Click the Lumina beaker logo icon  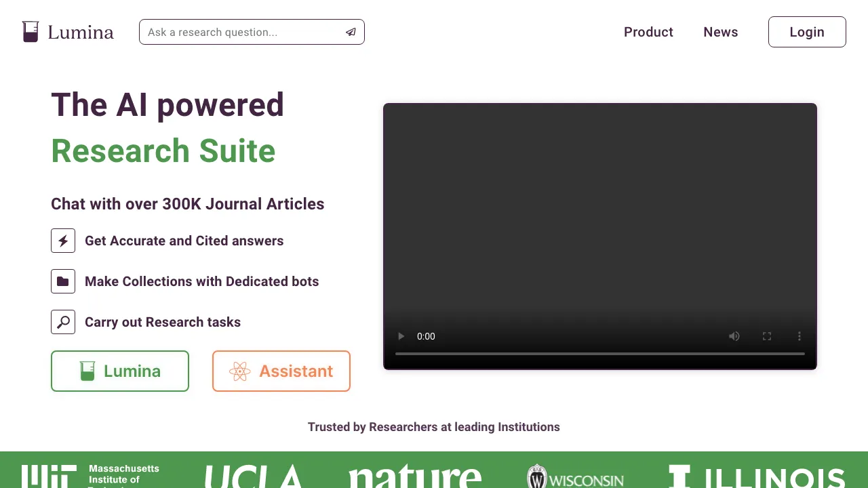30,32
